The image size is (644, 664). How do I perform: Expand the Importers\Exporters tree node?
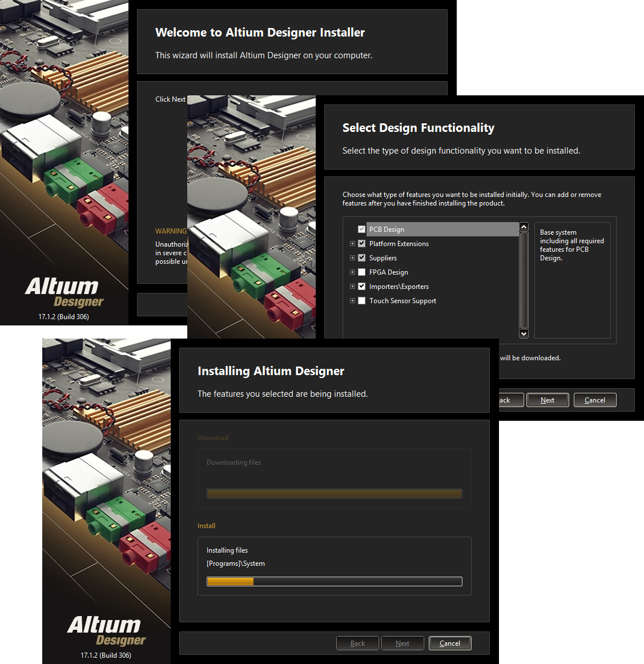(x=352, y=287)
